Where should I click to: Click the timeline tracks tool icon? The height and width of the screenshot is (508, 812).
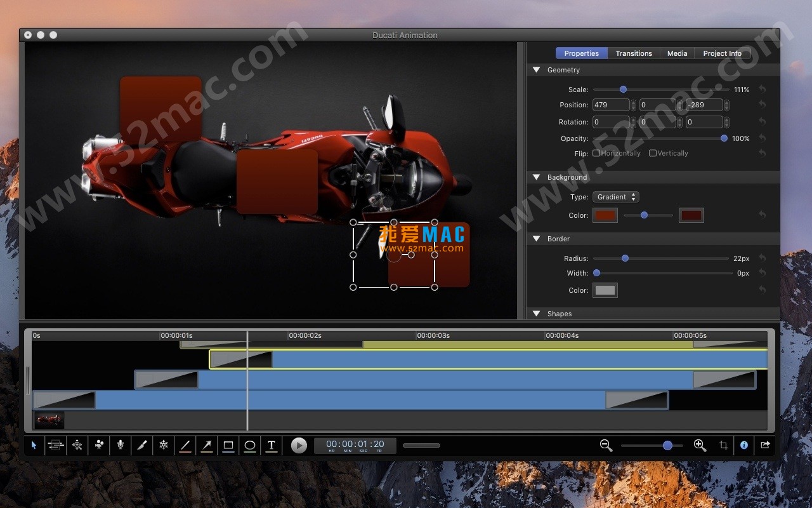(55, 446)
